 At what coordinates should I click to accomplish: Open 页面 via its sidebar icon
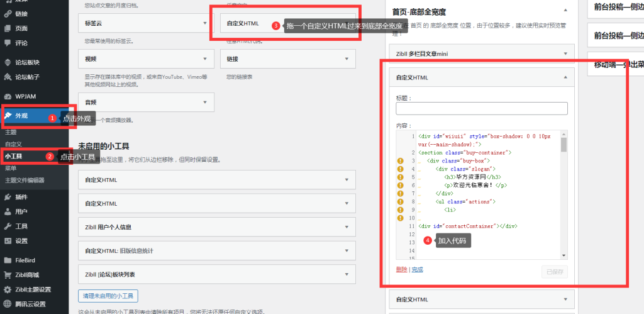point(7,28)
